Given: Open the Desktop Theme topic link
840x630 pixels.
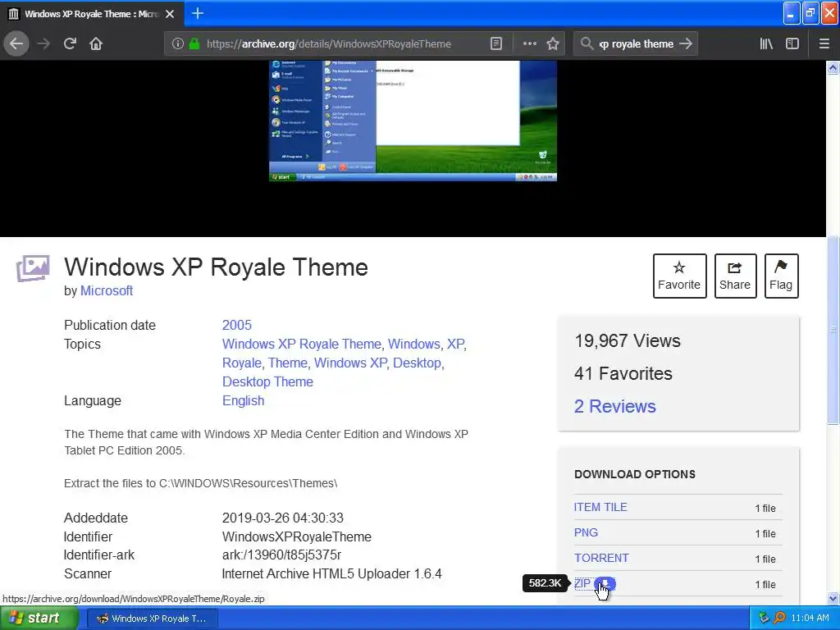Looking at the screenshot, I should pyautogui.click(x=268, y=382).
